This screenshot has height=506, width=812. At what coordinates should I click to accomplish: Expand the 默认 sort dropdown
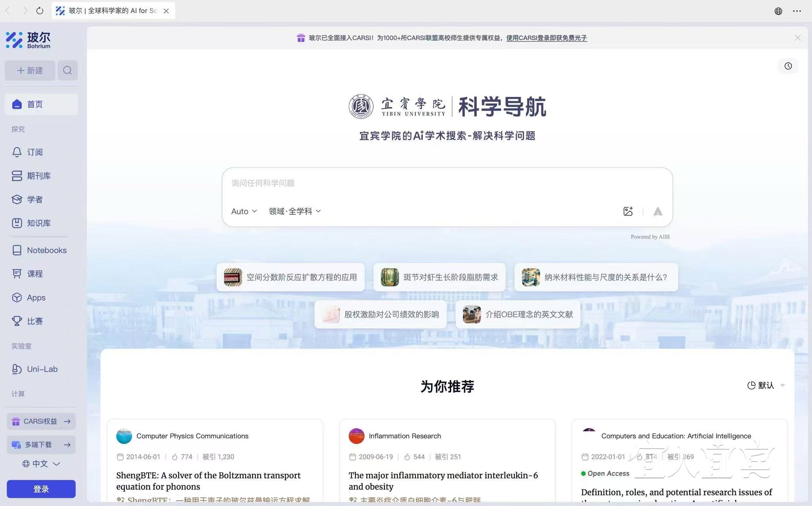(766, 385)
